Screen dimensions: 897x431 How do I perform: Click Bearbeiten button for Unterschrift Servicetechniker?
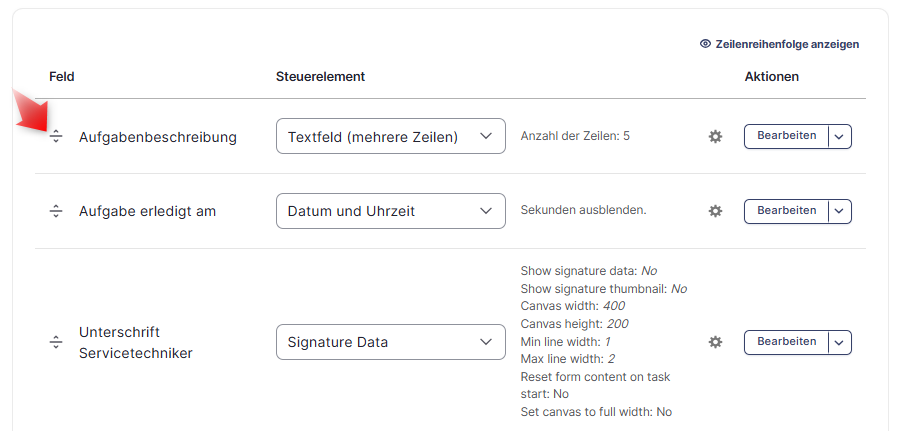pyautogui.click(x=786, y=342)
